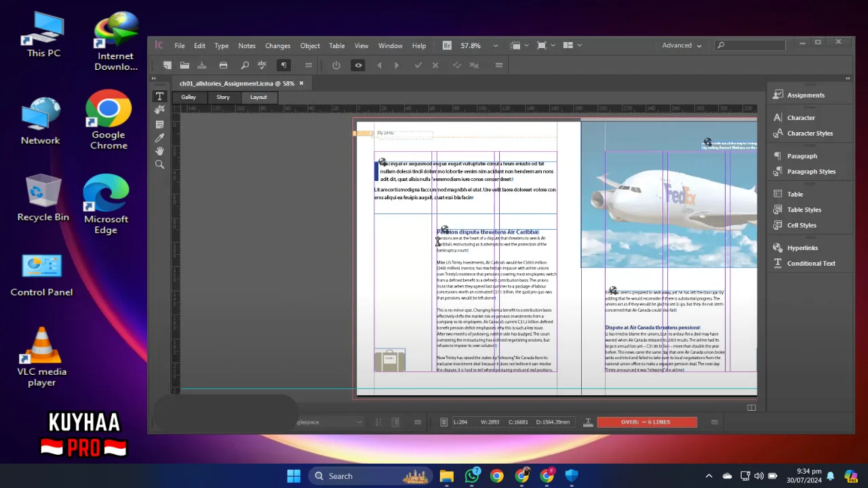
Task: Switch to the Story view tab
Action: (x=223, y=97)
